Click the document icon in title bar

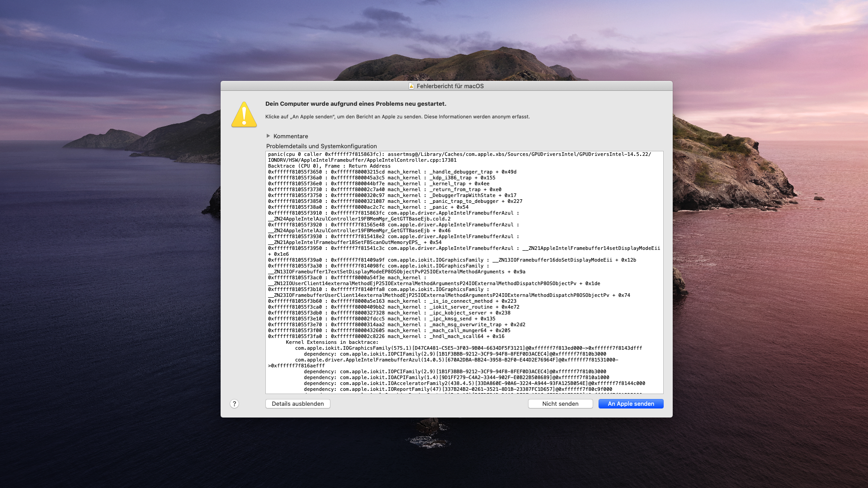[x=411, y=86]
